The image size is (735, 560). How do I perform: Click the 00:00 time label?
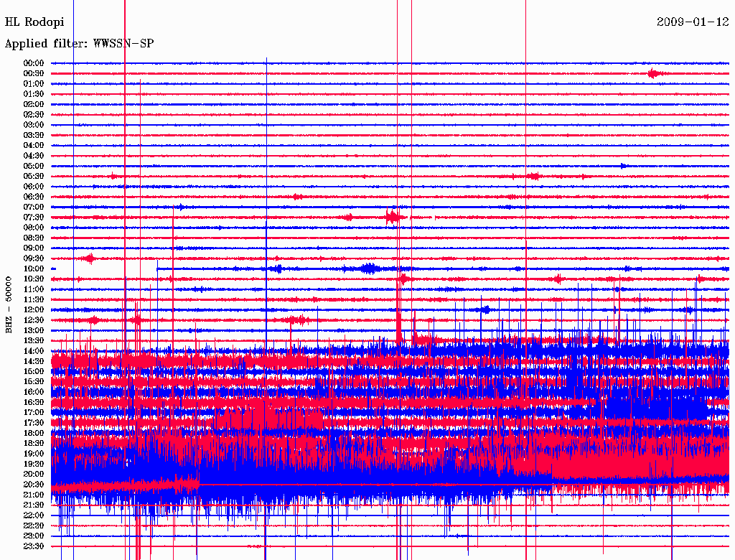pos(34,63)
